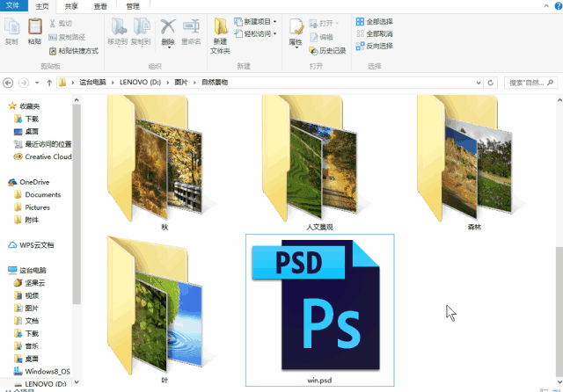Click the 编辑 (Edit) ribbon icon

pos(313,37)
